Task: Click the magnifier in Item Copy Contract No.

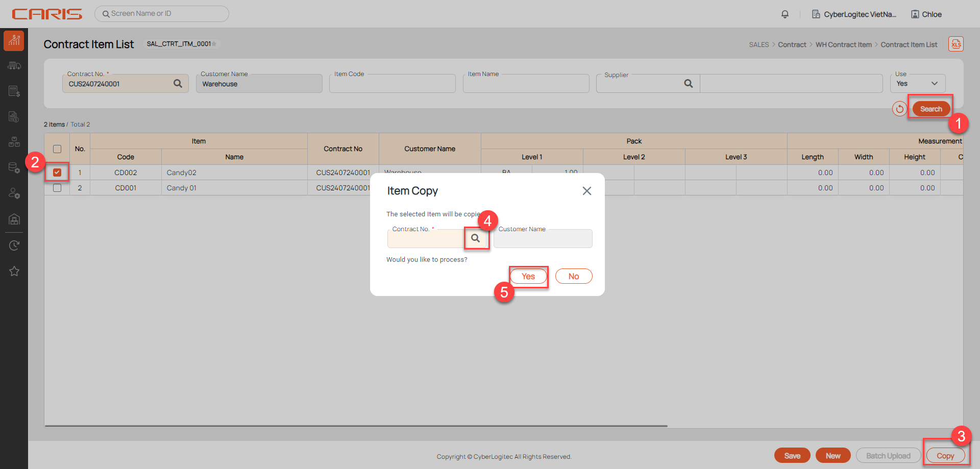Action: tap(476, 238)
